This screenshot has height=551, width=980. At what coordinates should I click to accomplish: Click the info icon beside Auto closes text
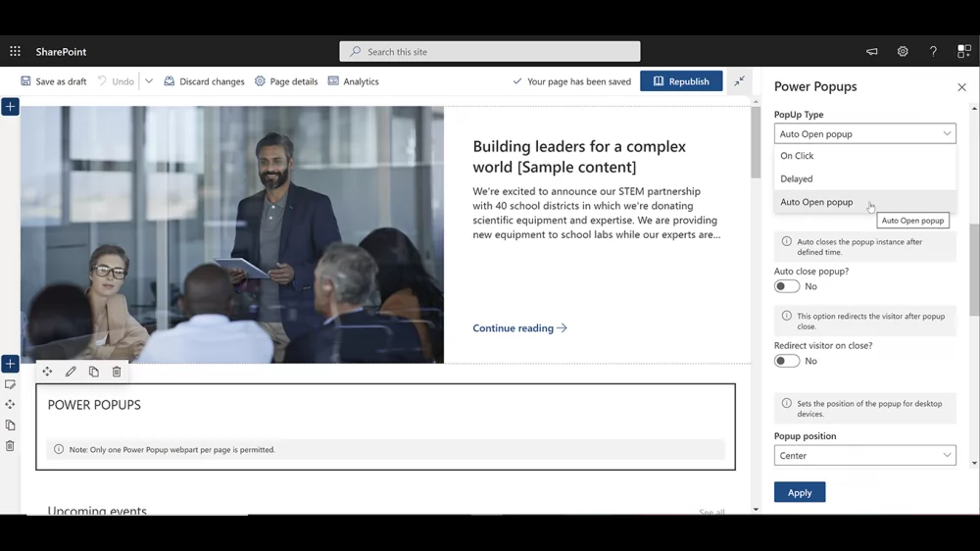(x=787, y=241)
